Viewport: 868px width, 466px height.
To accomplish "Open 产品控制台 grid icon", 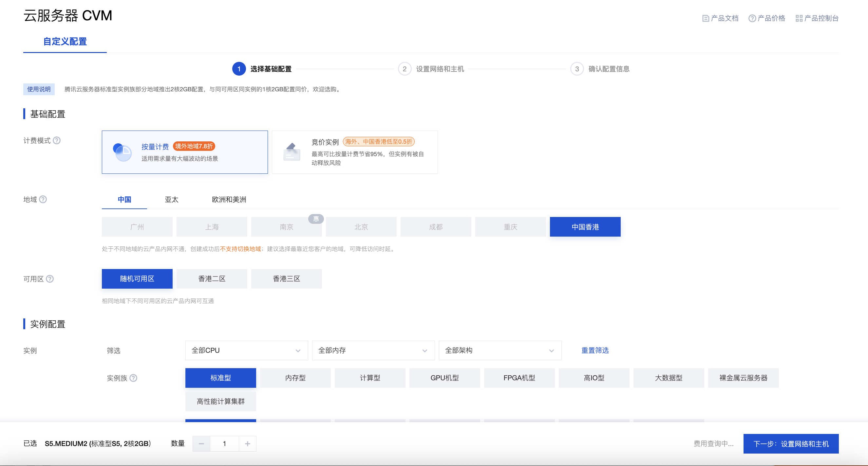I will (799, 19).
